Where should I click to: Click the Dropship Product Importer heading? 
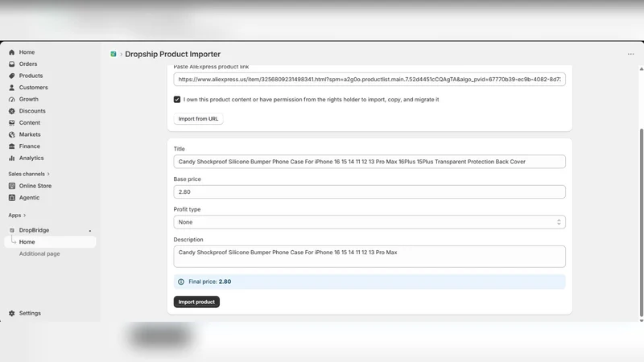pyautogui.click(x=172, y=54)
